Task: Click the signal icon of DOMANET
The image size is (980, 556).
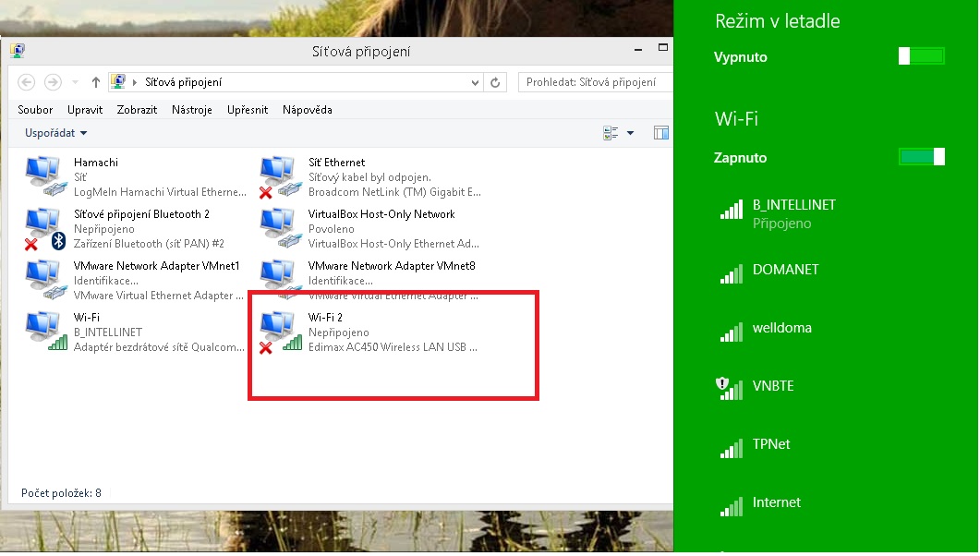Action: [732, 273]
